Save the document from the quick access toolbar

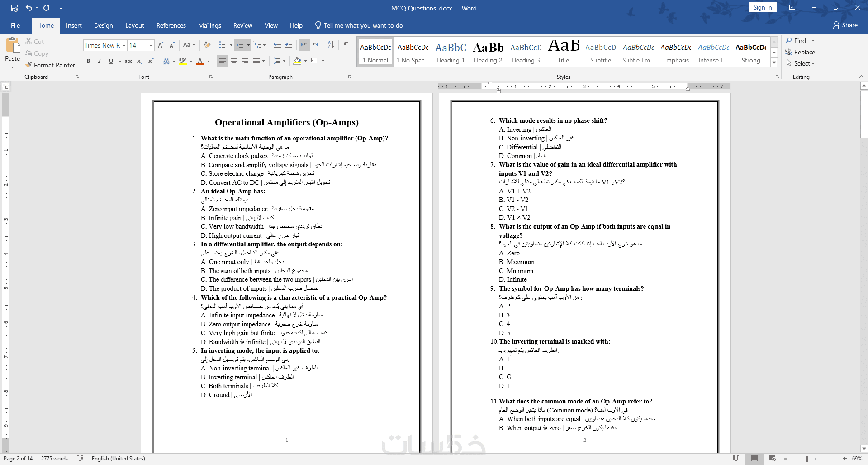[x=14, y=8]
